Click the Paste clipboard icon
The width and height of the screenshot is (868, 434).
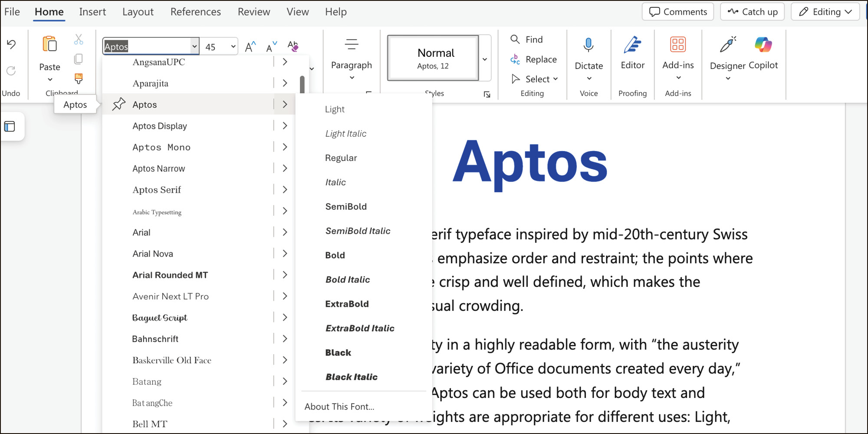click(x=49, y=44)
